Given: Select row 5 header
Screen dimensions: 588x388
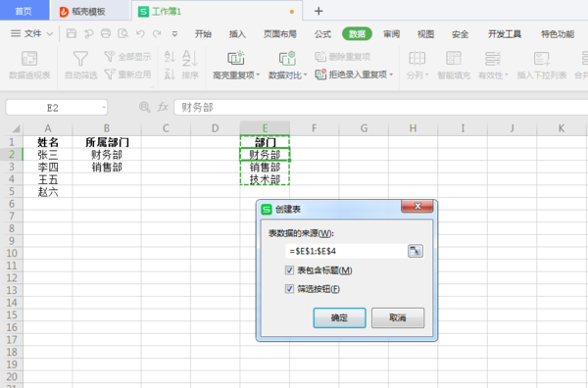Looking at the screenshot, I should coord(12,192).
